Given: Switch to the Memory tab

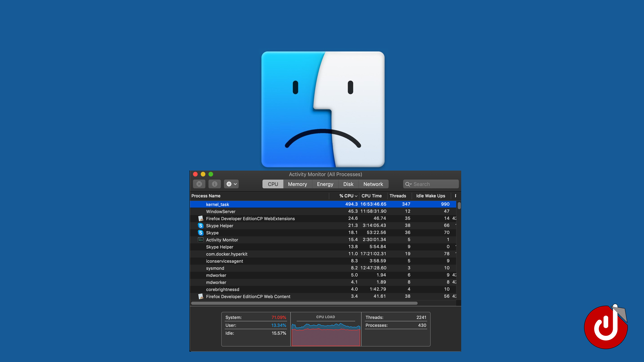Looking at the screenshot, I should coord(297,184).
